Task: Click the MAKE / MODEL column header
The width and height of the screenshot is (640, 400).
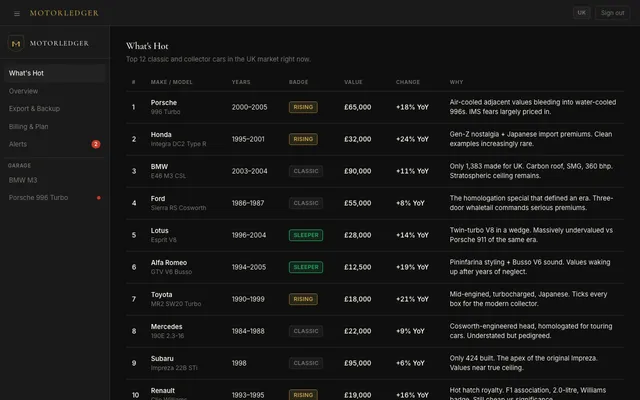Action: click(x=171, y=82)
